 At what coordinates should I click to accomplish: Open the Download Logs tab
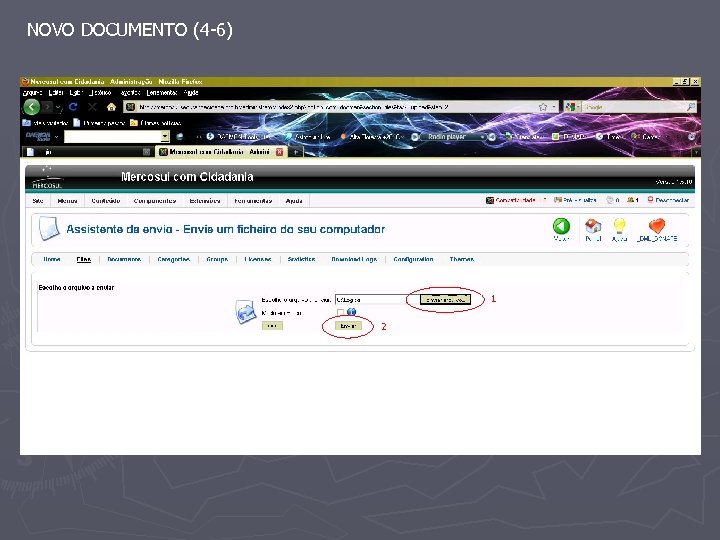pyautogui.click(x=354, y=259)
